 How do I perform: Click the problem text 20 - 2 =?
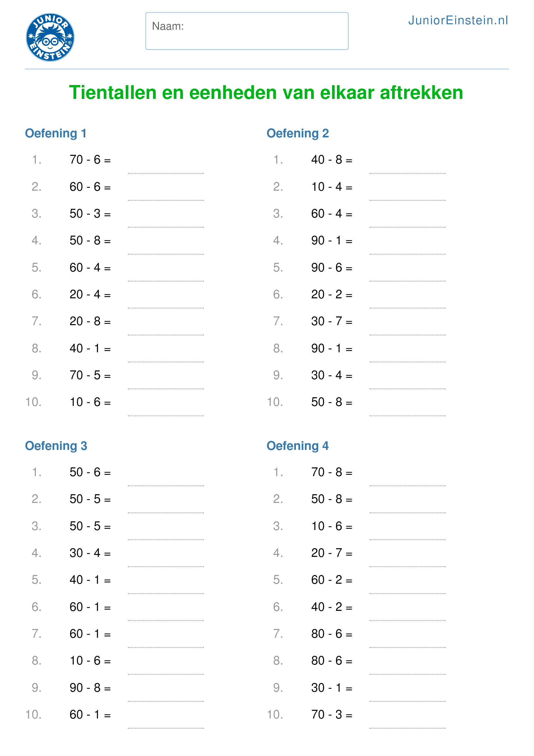[331, 294]
